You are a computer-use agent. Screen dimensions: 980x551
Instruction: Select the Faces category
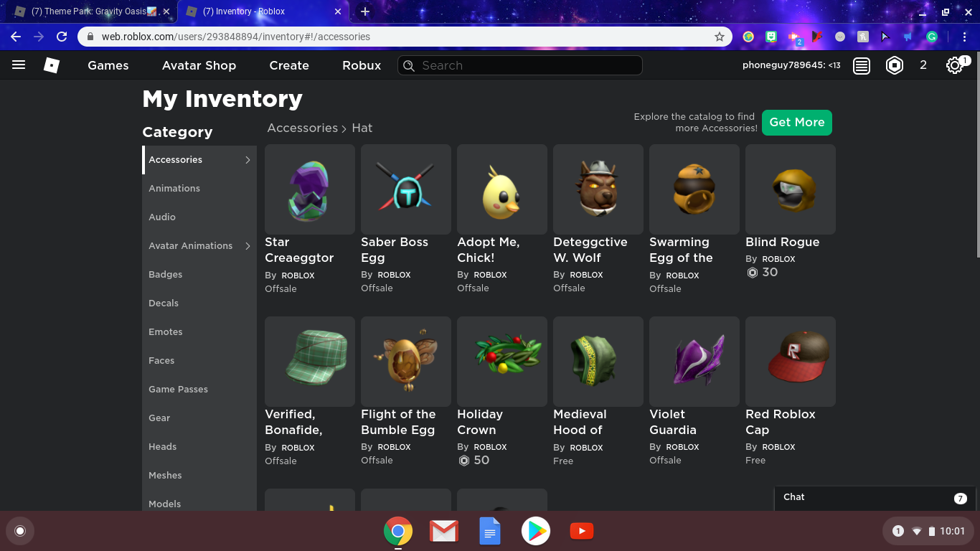tap(199, 360)
